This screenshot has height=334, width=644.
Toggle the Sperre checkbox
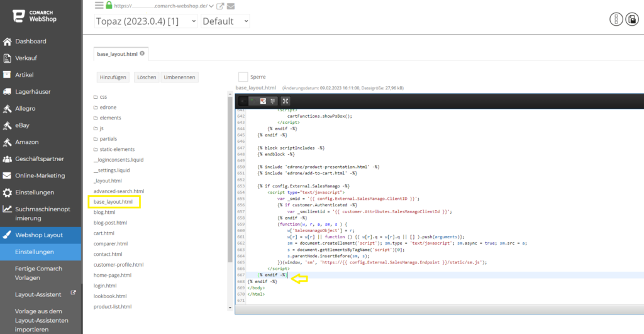pos(243,77)
